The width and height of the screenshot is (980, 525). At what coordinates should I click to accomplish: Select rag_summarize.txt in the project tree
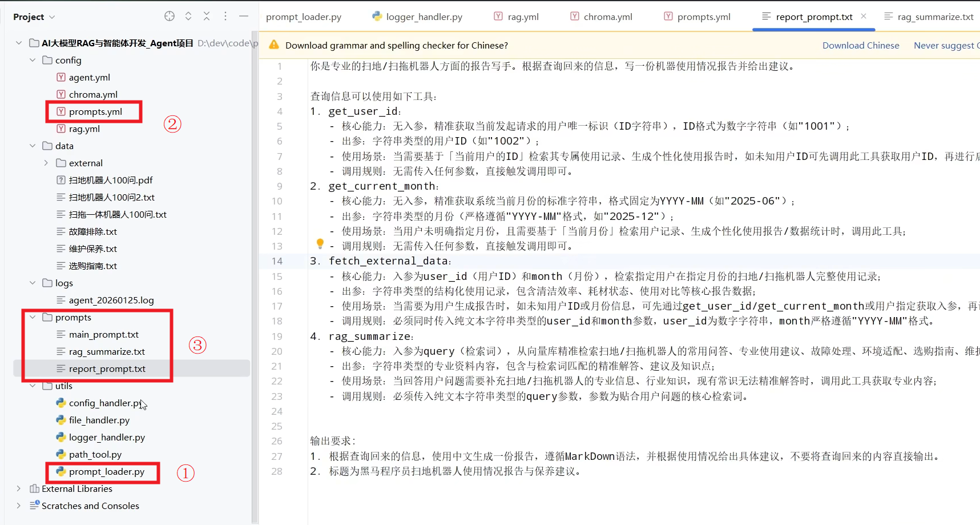(107, 351)
